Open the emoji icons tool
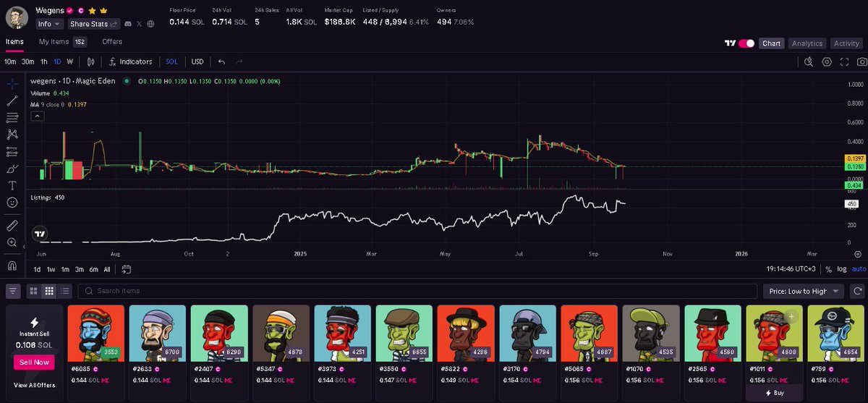This screenshot has height=403, width=868. pyautogui.click(x=12, y=203)
